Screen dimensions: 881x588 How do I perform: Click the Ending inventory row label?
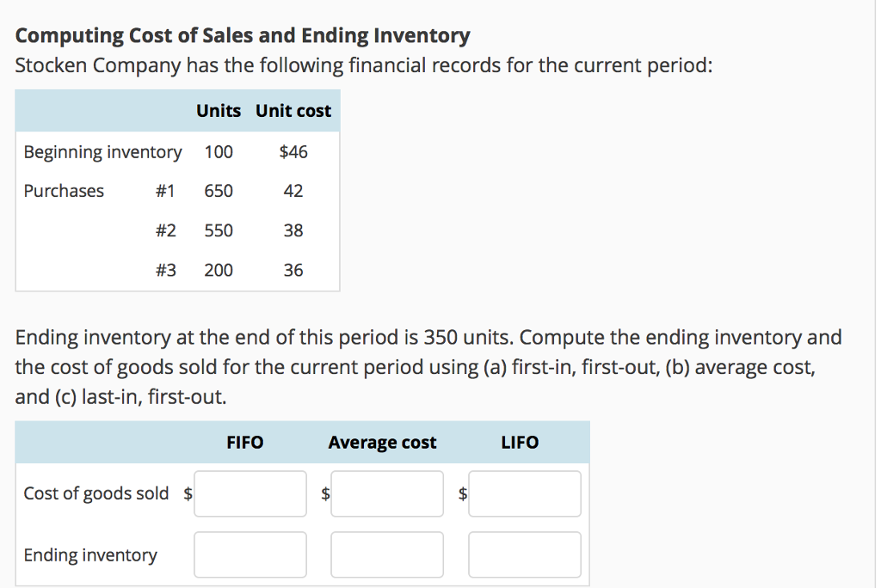point(90,554)
